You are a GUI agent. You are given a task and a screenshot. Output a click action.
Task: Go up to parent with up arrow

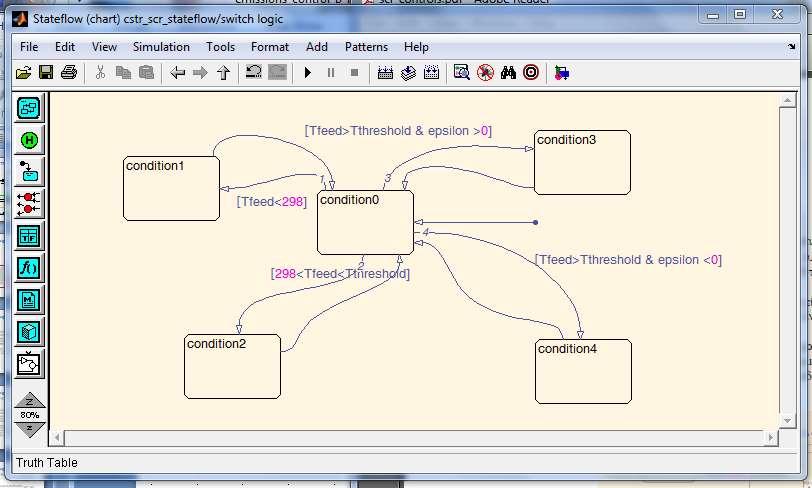coord(223,73)
